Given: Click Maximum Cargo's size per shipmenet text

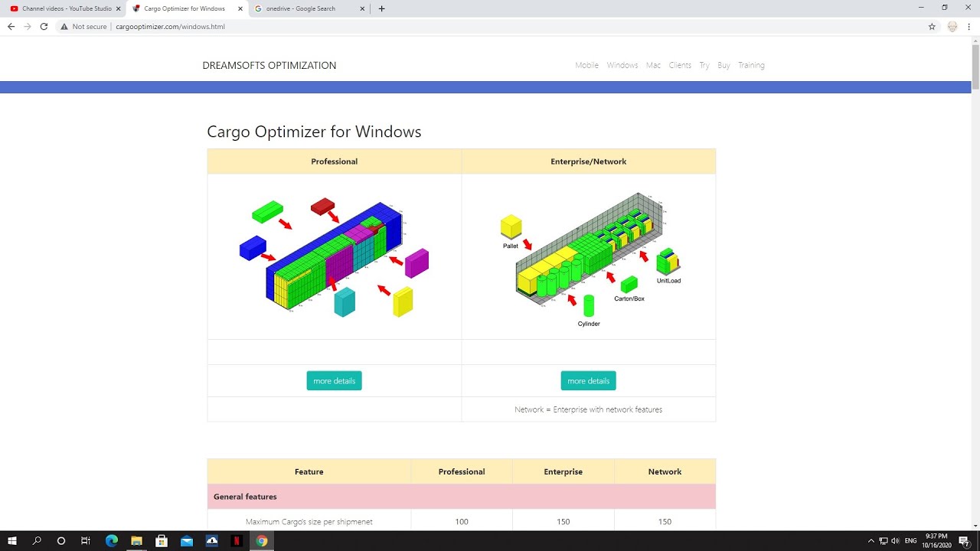Looking at the screenshot, I should (309, 522).
